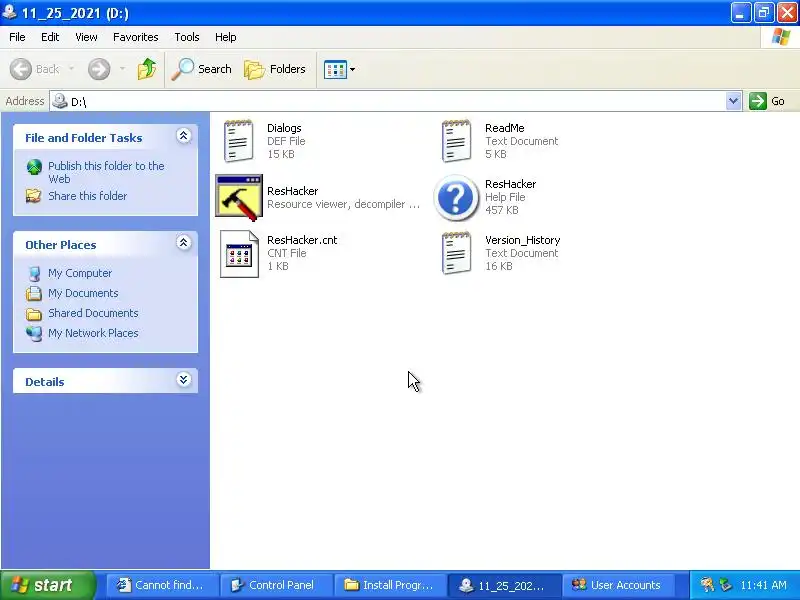Click the green Go button
Image resolution: width=800 pixels, height=600 pixels.
click(x=767, y=101)
